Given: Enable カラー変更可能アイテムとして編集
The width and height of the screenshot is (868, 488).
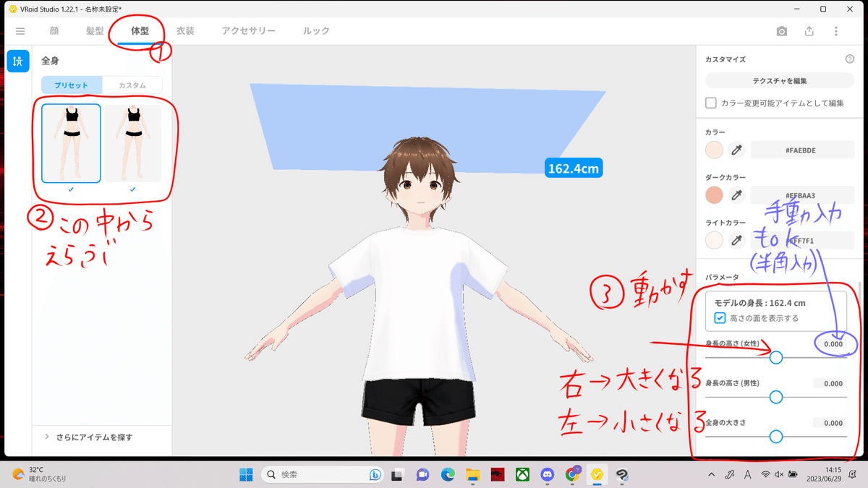Looking at the screenshot, I should point(710,103).
